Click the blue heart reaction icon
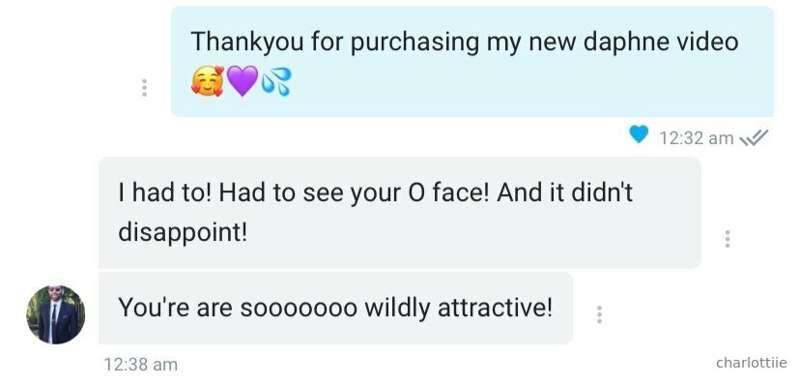The width and height of the screenshot is (800, 384). click(x=638, y=135)
